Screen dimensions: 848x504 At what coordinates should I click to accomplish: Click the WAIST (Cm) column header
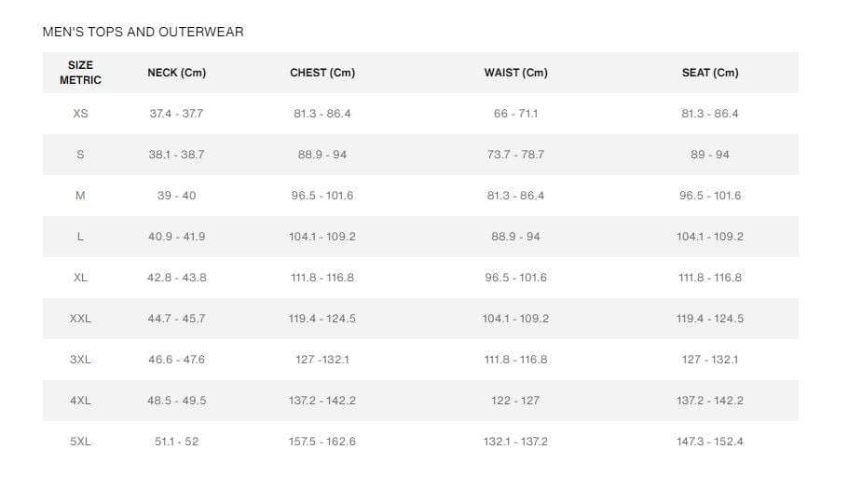pos(515,73)
